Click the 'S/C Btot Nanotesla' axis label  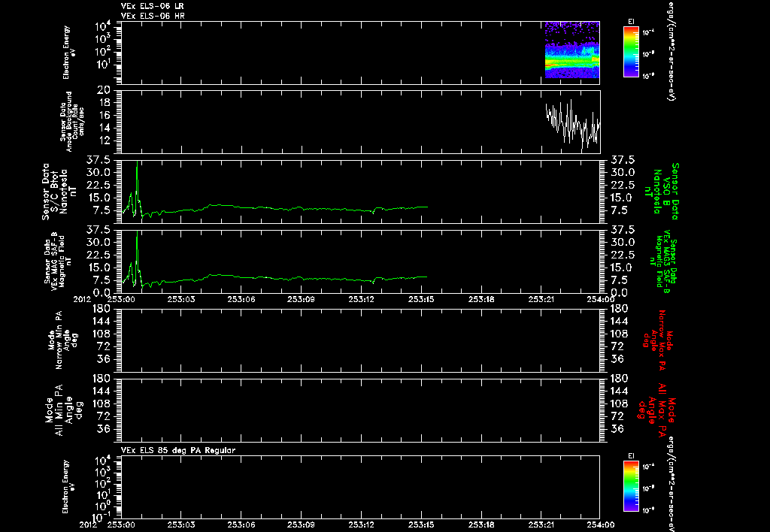[x=59, y=192]
